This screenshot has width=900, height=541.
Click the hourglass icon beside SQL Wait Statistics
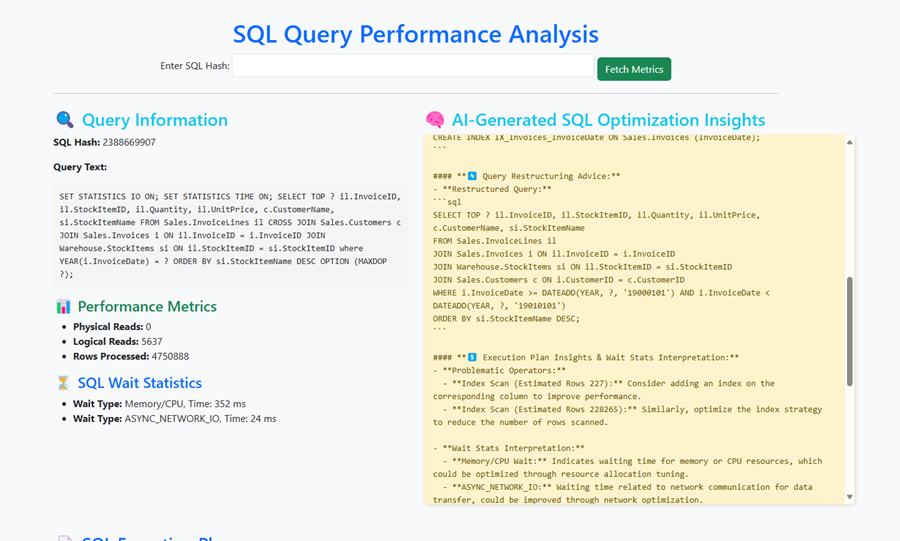tap(63, 383)
